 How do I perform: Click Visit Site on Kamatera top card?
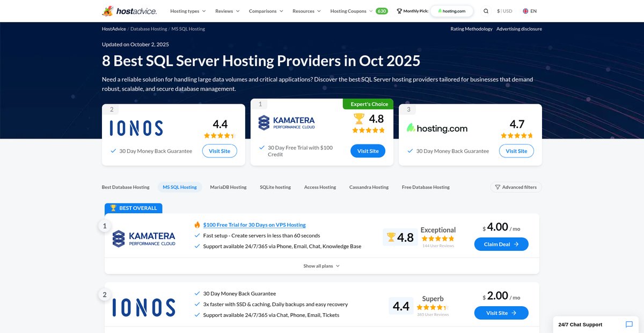coord(368,151)
